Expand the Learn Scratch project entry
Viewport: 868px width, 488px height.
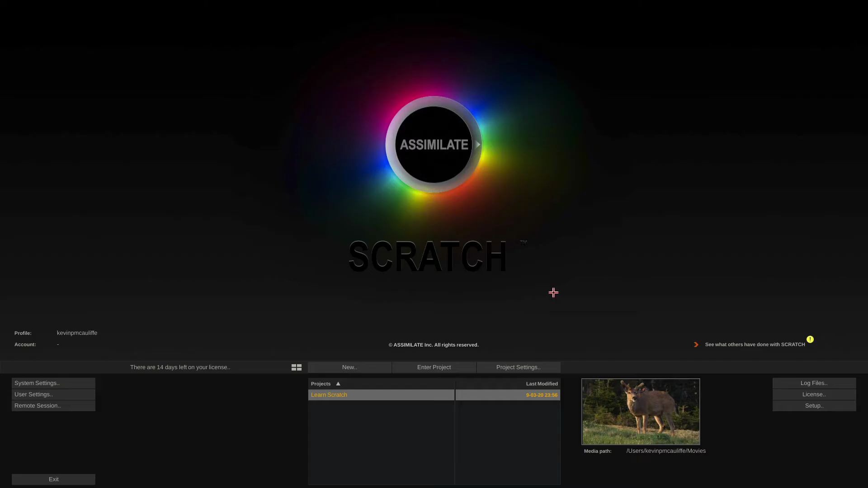coord(329,394)
